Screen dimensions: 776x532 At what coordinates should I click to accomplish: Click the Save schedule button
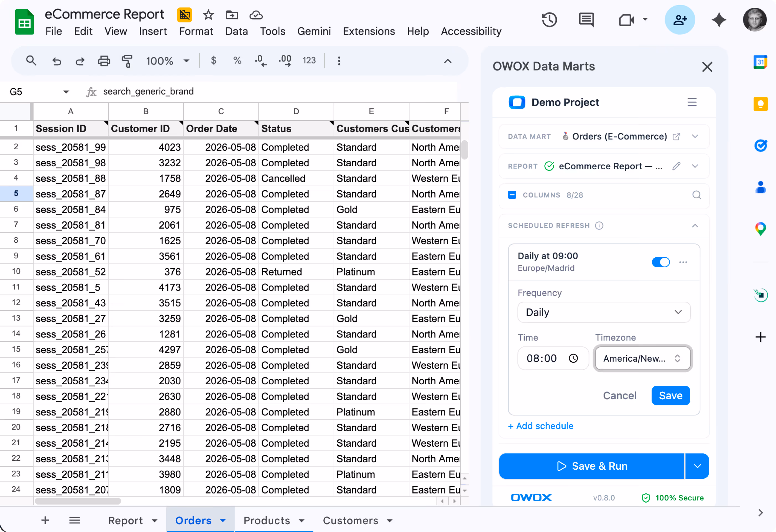(670, 395)
